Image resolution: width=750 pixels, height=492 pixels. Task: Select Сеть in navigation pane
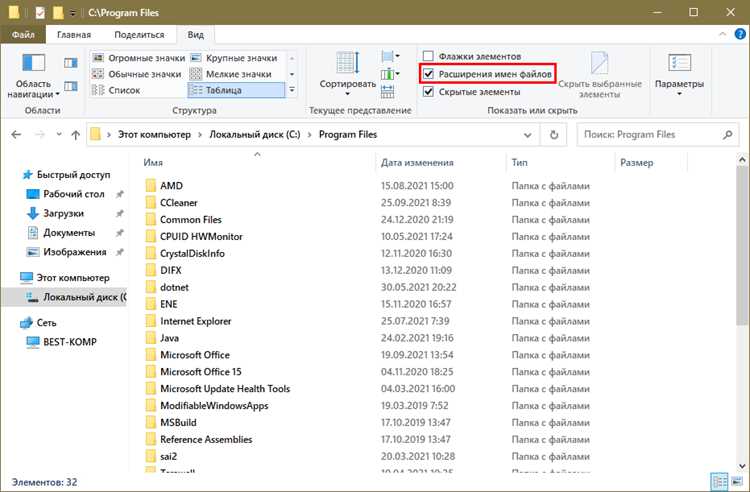38,323
